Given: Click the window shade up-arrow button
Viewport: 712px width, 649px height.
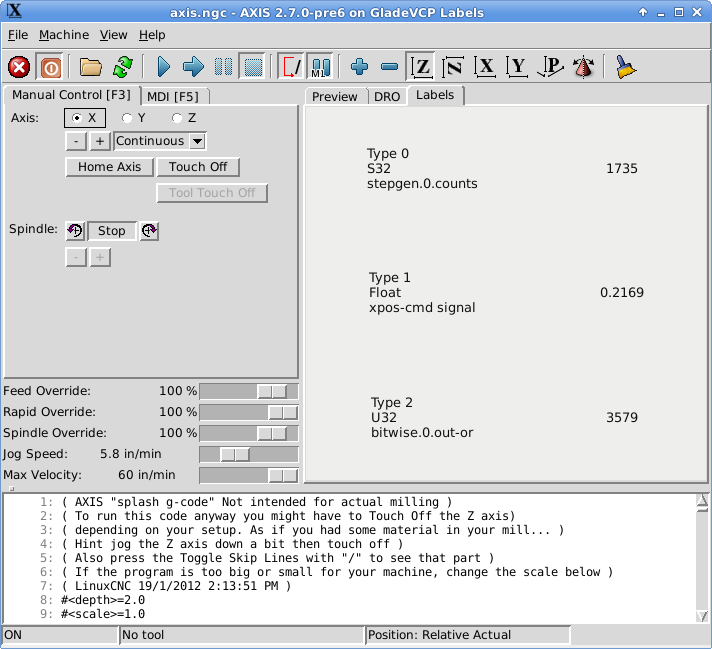Looking at the screenshot, I should [x=643, y=12].
